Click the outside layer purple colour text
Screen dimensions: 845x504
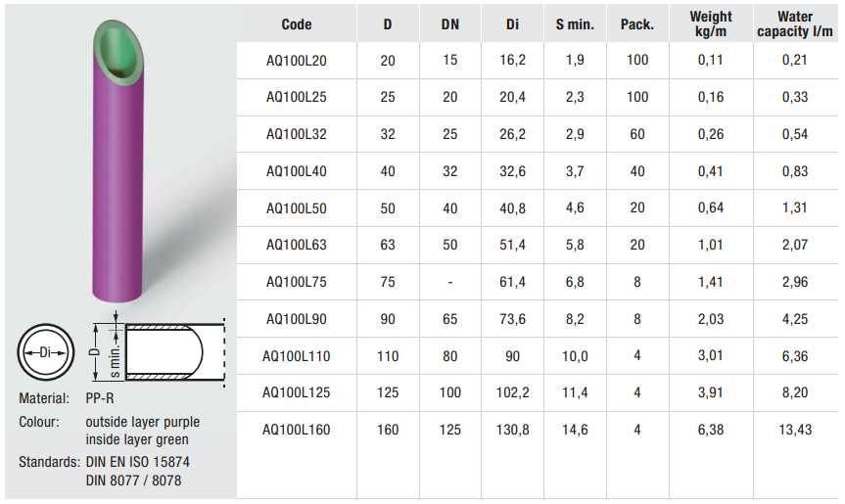pos(143,422)
